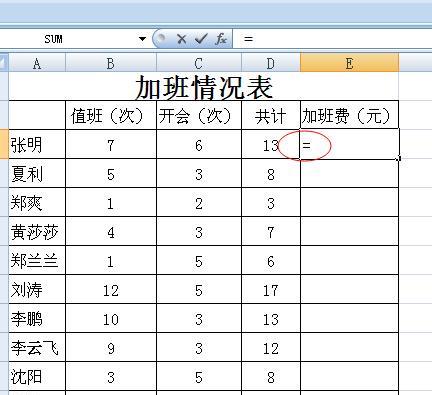Select the name cell 李云飞
Image resolution: width=432 pixels, height=395 pixels.
click(x=37, y=347)
